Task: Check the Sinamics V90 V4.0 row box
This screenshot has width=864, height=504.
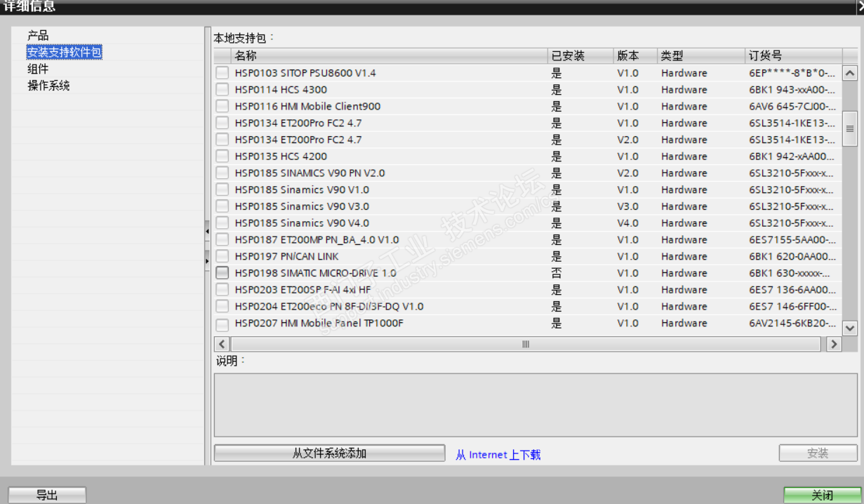Action: click(x=222, y=223)
